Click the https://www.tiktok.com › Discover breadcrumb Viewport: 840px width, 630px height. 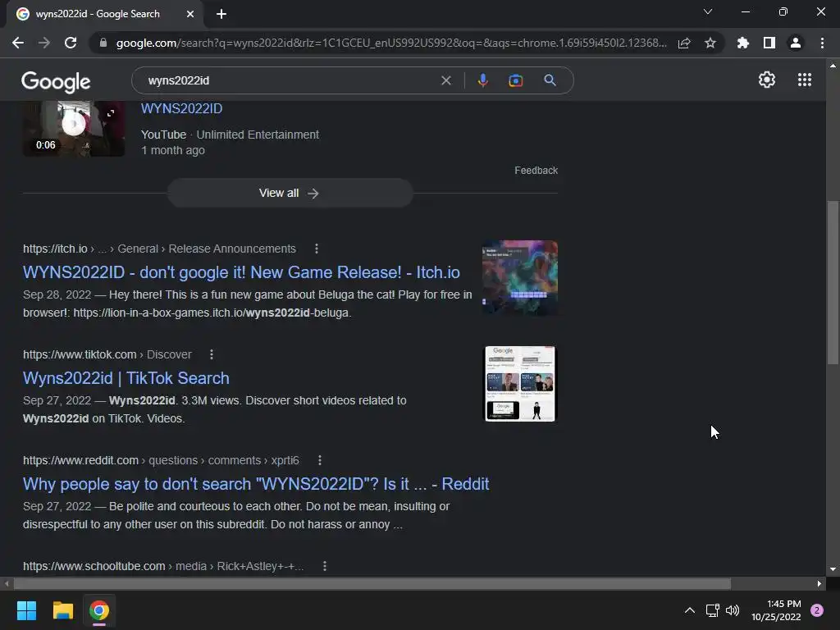pyautogui.click(x=107, y=354)
